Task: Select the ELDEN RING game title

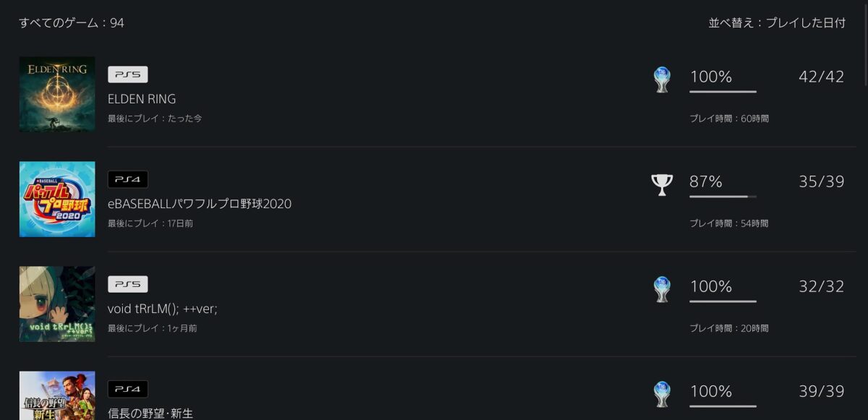Action: point(142,99)
